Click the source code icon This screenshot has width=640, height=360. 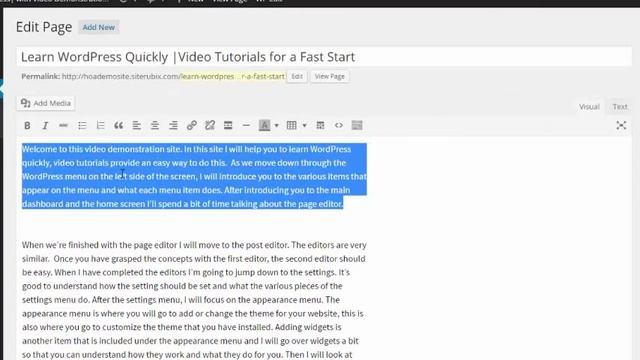[339, 125]
